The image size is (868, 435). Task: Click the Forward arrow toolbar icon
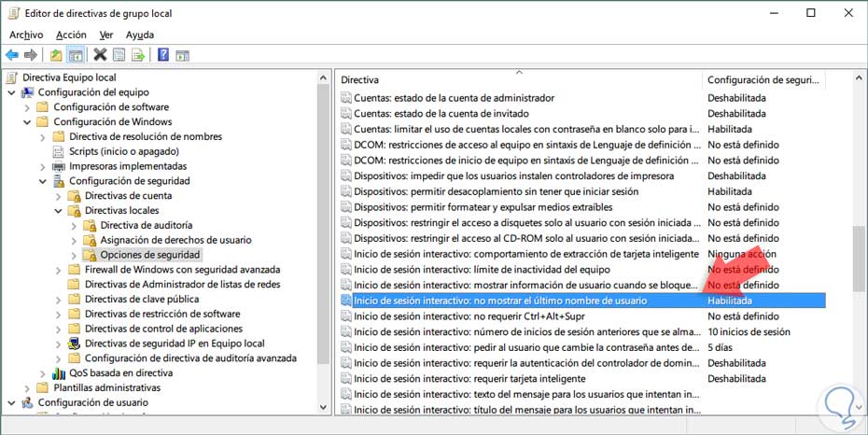point(31,55)
